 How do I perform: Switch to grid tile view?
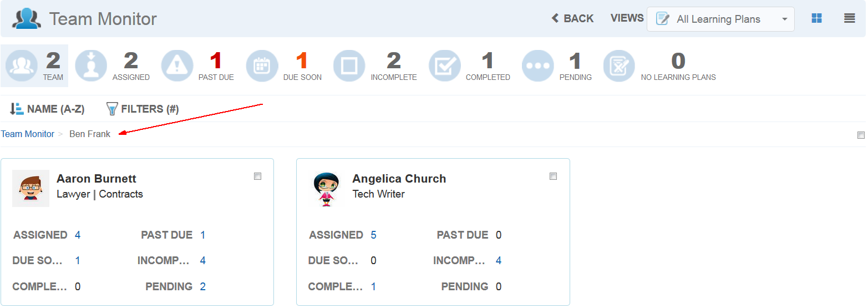coord(816,18)
